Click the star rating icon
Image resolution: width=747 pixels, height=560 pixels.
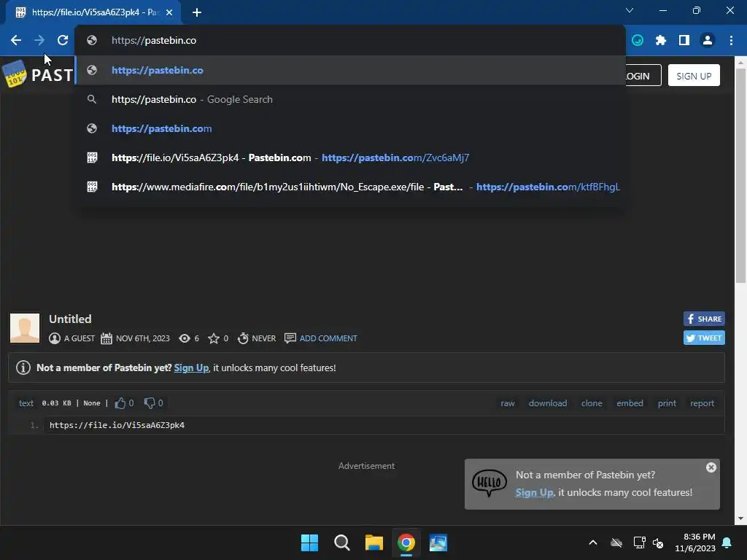point(214,338)
